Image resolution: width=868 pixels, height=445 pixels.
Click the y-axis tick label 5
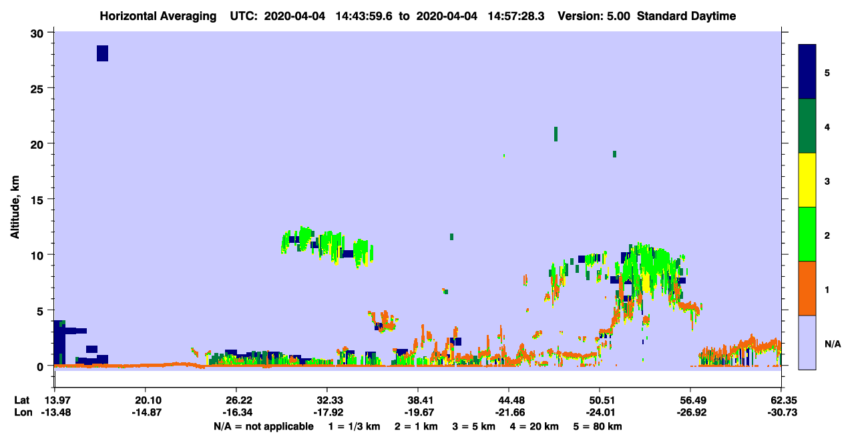(41, 310)
